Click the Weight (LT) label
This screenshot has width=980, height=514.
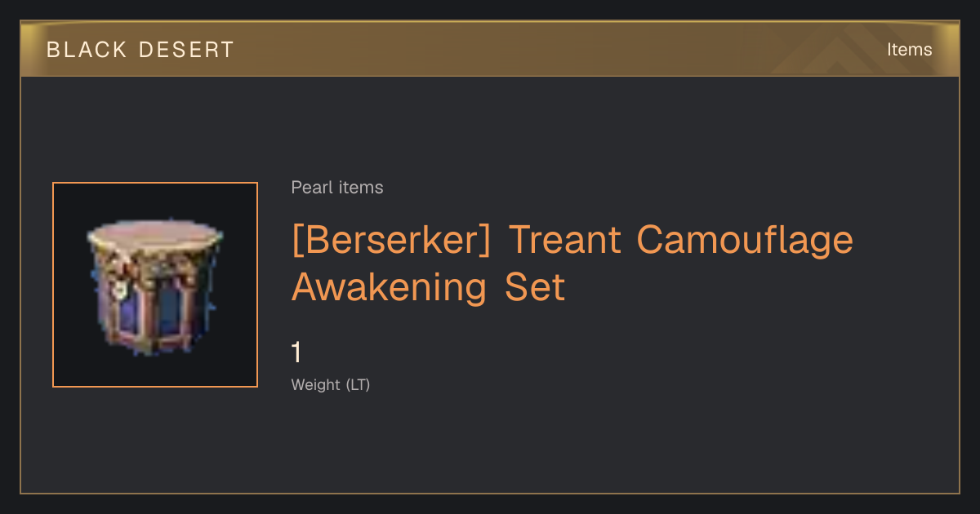click(331, 384)
